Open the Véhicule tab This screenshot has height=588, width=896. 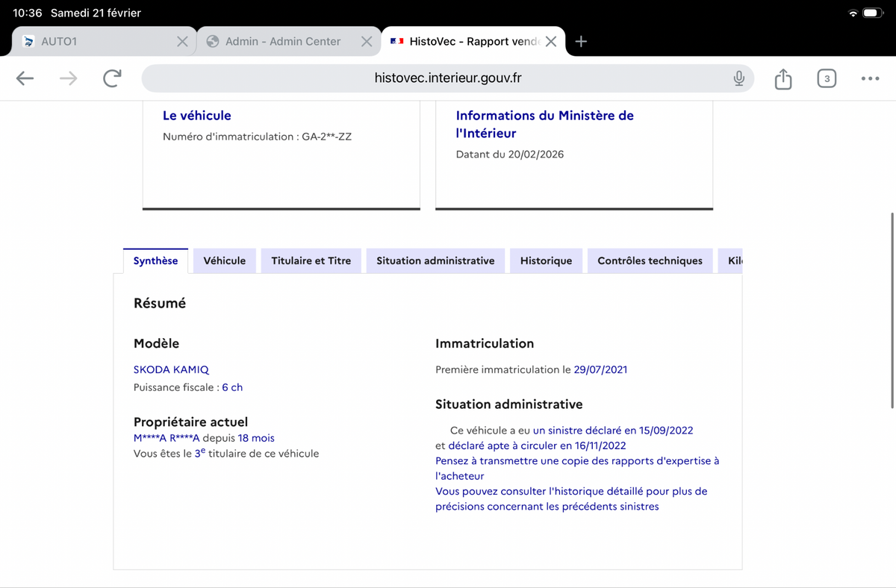pos(225,260)
